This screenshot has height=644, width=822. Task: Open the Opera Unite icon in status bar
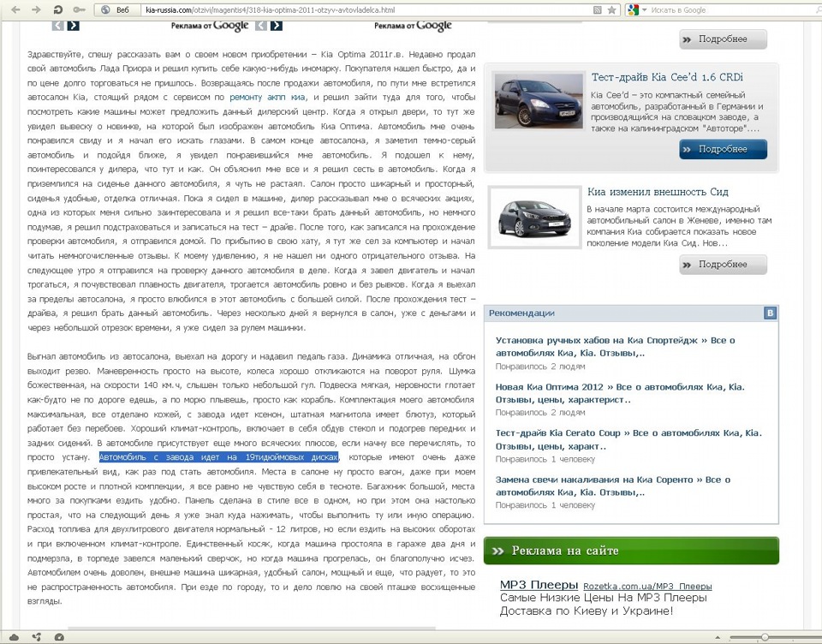(x=36, y=637)
